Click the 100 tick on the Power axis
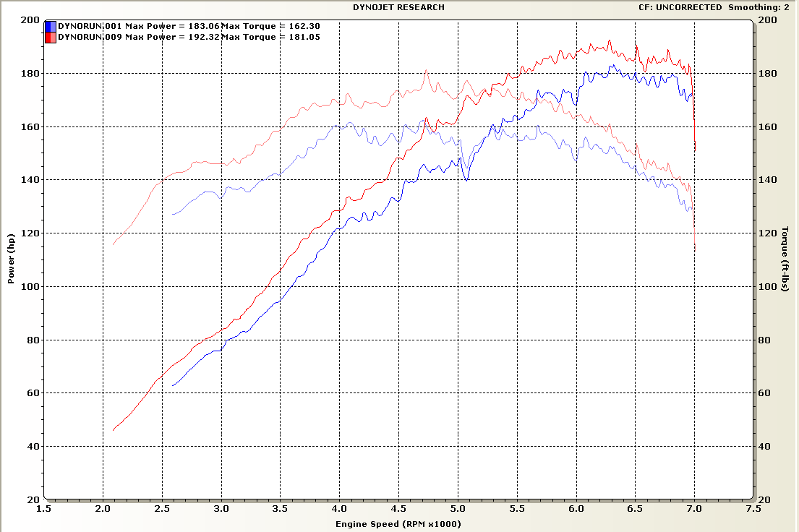 pos(30,286)
